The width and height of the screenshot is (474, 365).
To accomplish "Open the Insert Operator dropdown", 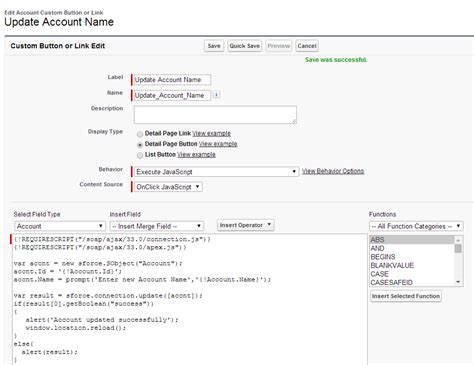I will click(x=246, y=225).
